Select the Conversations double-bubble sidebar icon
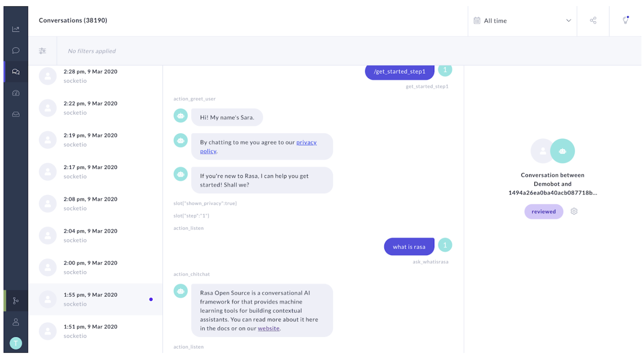 coord(16,72)
